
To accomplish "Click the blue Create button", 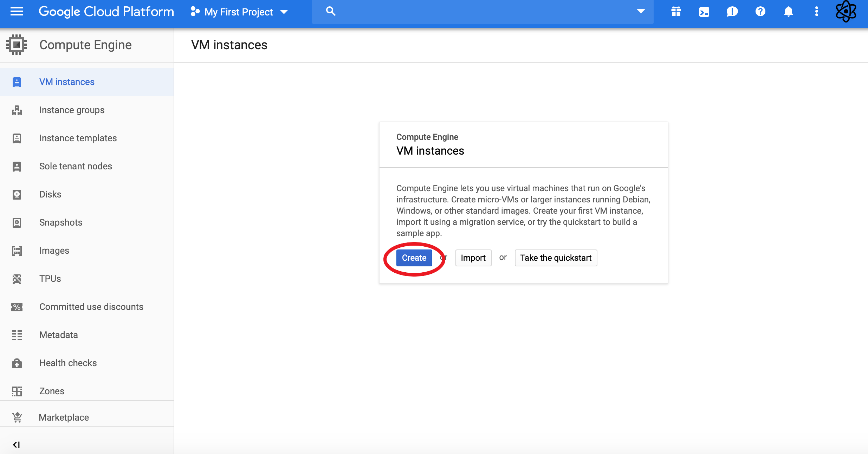I will (414, 258).
